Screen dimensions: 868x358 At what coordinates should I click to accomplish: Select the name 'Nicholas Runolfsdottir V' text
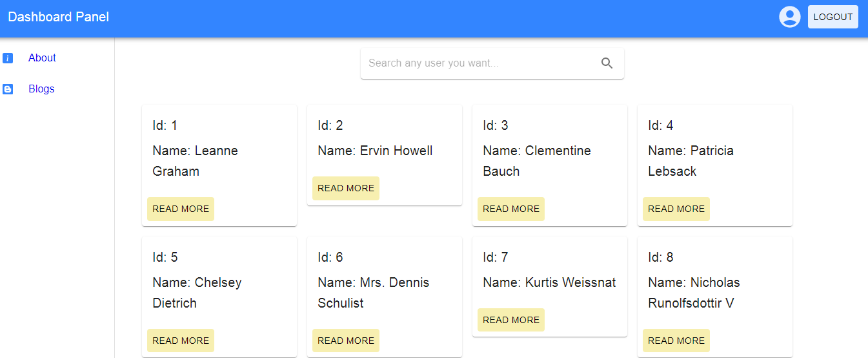point(694,293)
